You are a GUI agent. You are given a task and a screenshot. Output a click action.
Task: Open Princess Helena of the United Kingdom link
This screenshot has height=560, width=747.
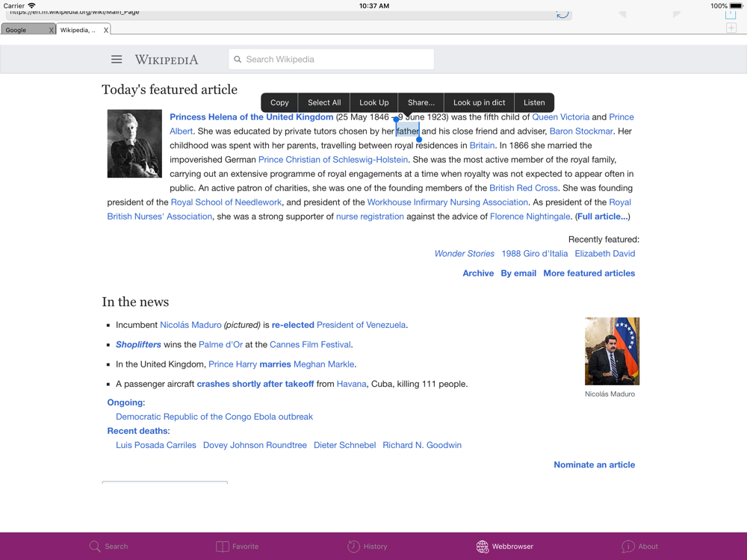pos(252,117)
